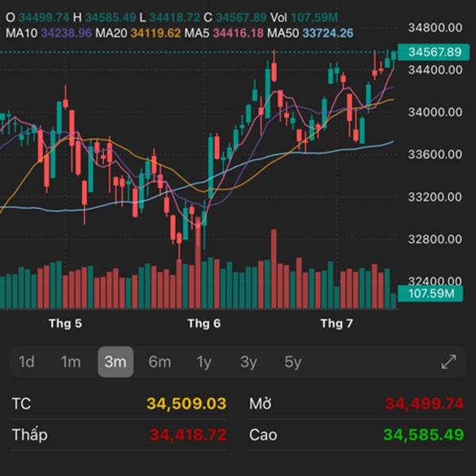The image size is (476, 476).
Task: Click the Thg 6 date axis label
Action: 204,324
